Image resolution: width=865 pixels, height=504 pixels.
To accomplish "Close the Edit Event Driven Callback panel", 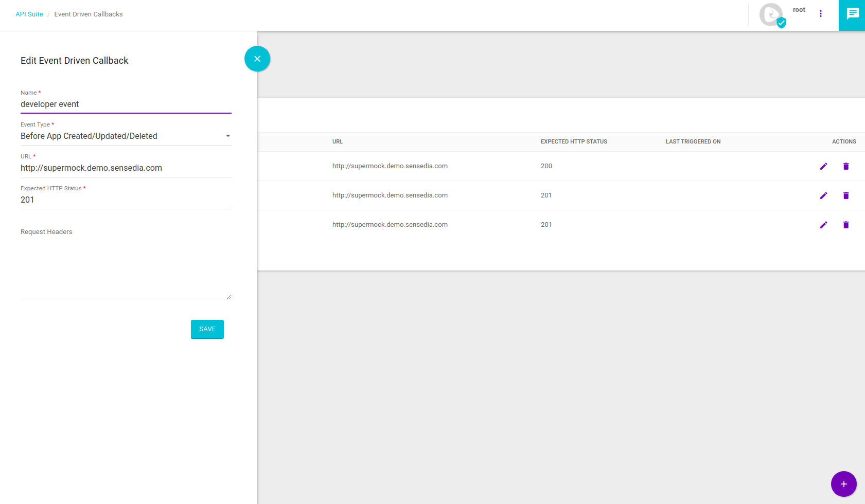I will coord(257,59).
